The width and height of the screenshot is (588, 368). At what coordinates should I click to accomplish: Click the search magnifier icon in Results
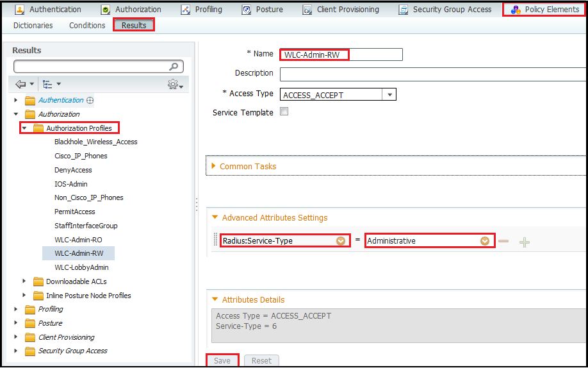pyautogui.click(x=174, y=67)
